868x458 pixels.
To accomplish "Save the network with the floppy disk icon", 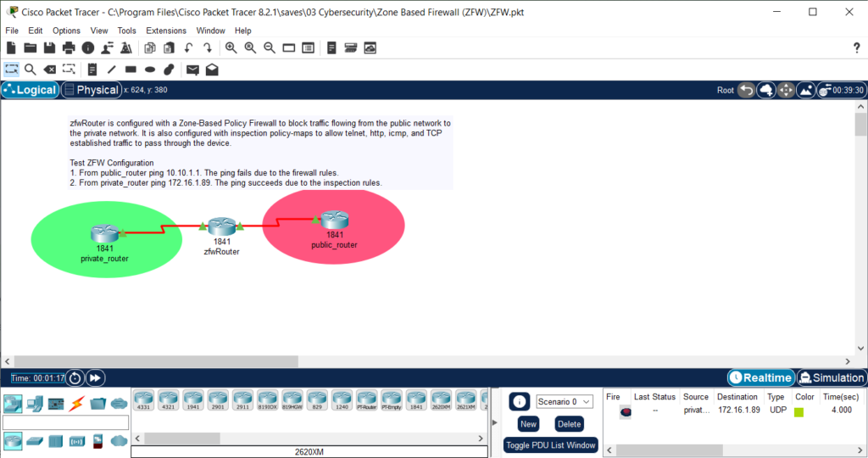I will click(x=49, y=48).
